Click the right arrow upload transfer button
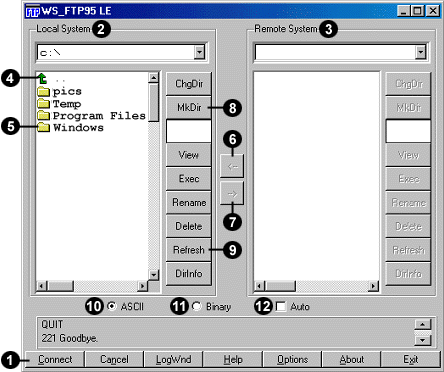 coord(232,193)
